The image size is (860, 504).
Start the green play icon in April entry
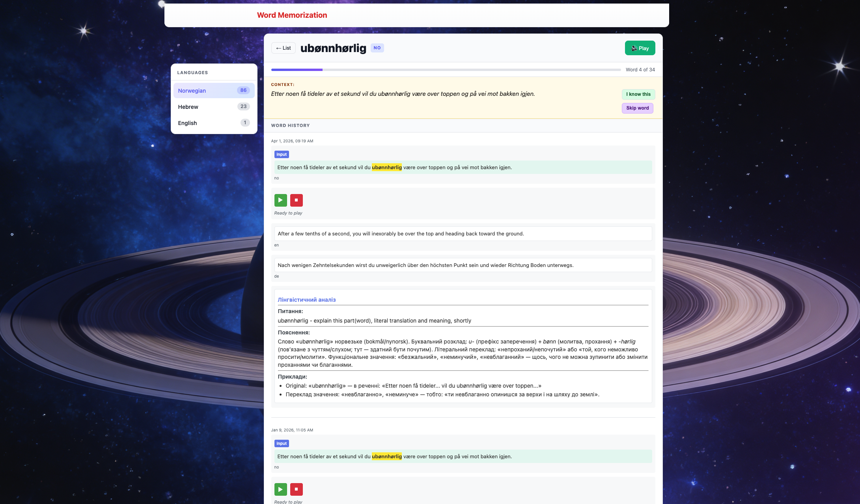tap(280, 200)
